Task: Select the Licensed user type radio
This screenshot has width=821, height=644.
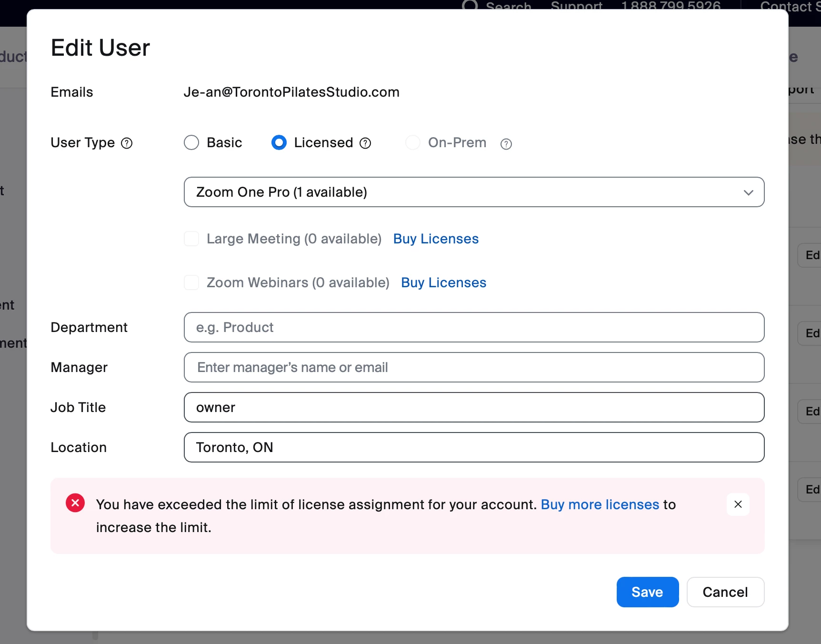Action: (279, 142)
